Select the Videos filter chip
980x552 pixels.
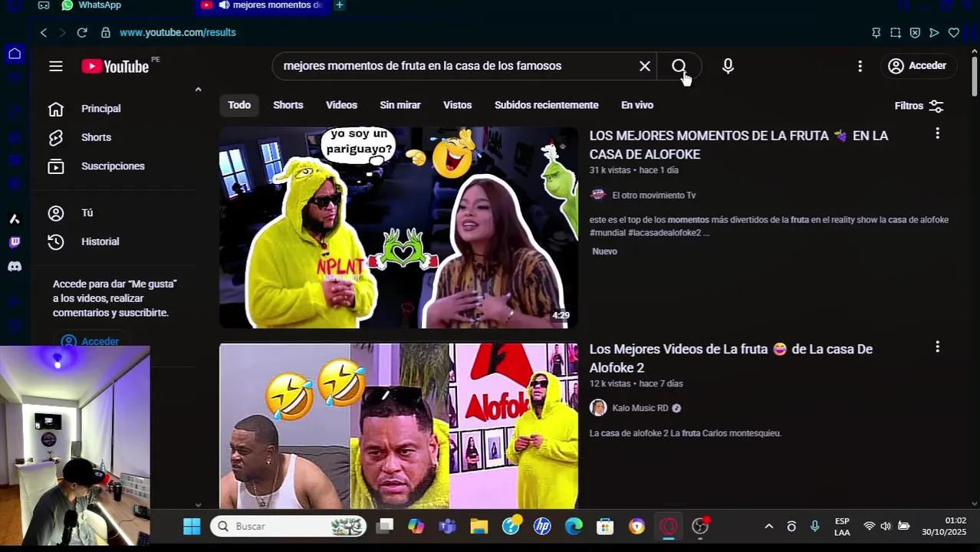tap(341, 105)
